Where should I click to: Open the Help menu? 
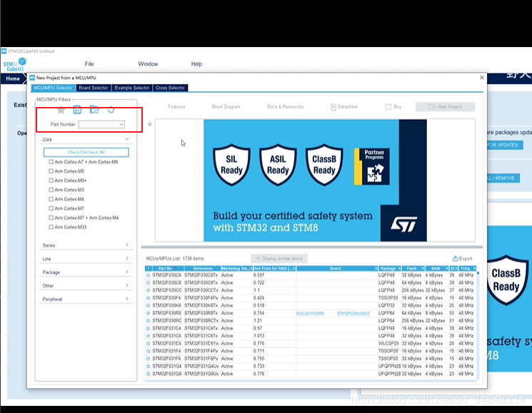(196, 63)
